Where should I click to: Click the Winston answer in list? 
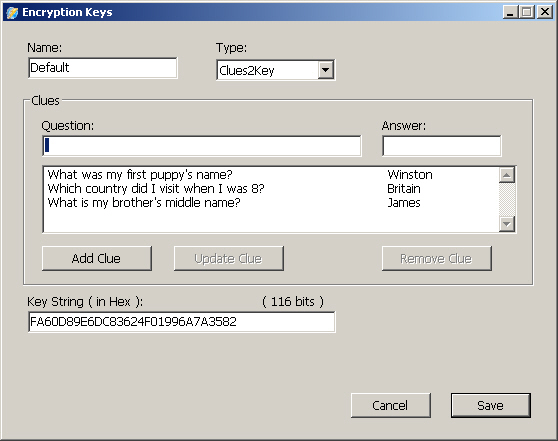tap(410, 174)
